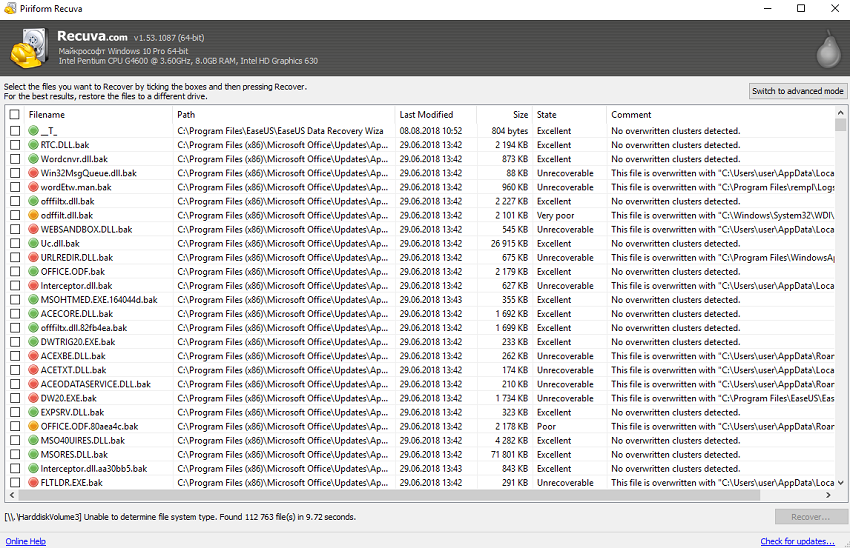Tick the select-all checkbox in header
The height and width of the screenshot is (548, 850).
click(14, 115)
